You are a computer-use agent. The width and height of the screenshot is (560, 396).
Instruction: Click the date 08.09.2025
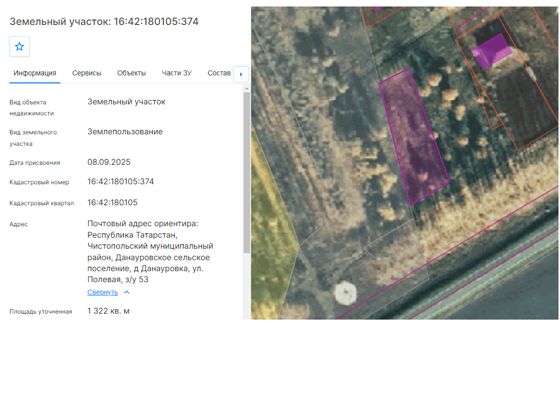click(x=109, y=162)
